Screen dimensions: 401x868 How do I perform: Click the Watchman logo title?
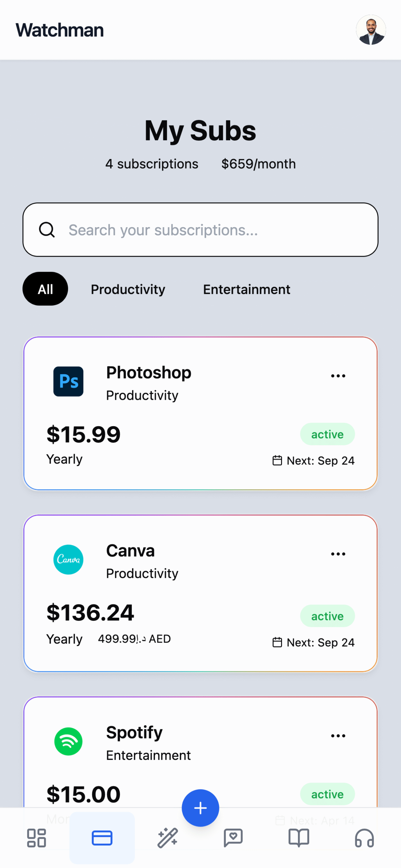click(x=60, y=30)
